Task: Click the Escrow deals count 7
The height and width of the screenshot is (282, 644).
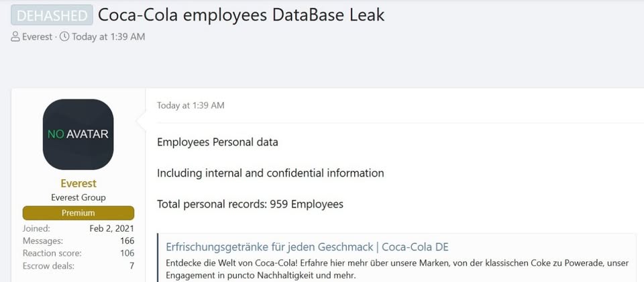Action: click(x=132, y=266)
